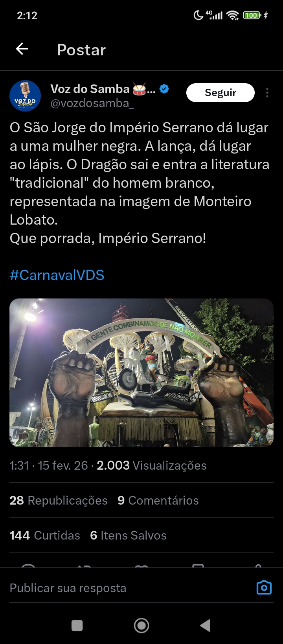Viewport: 283px width, 644px height.
Task: Open the Voz do Samba display name
Action: click(90, 89)
